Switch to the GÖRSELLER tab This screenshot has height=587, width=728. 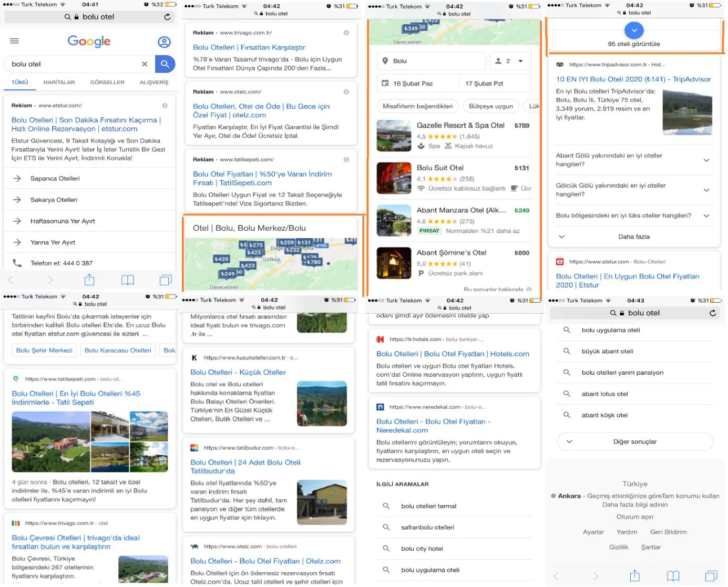(107, 83)
